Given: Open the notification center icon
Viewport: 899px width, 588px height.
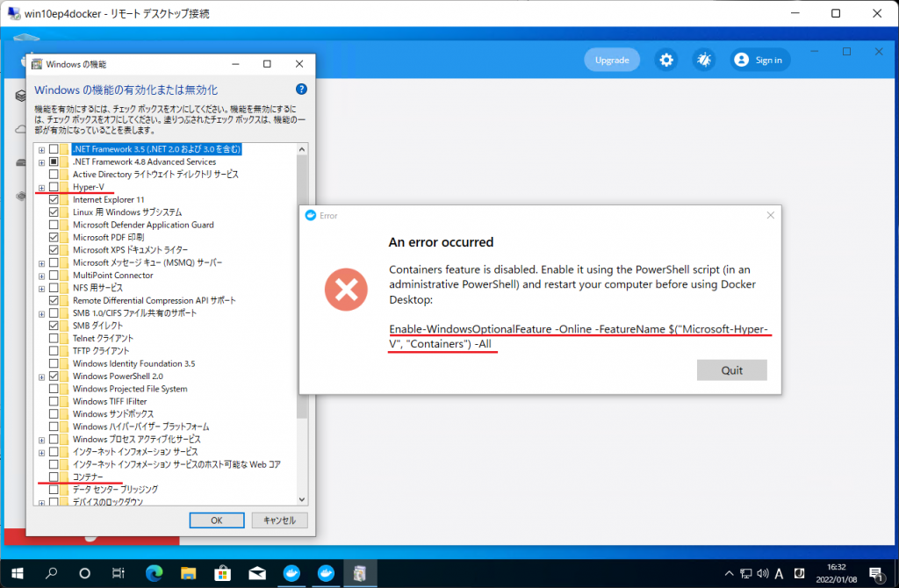Looking at the screenshot, I should [875, 573].
